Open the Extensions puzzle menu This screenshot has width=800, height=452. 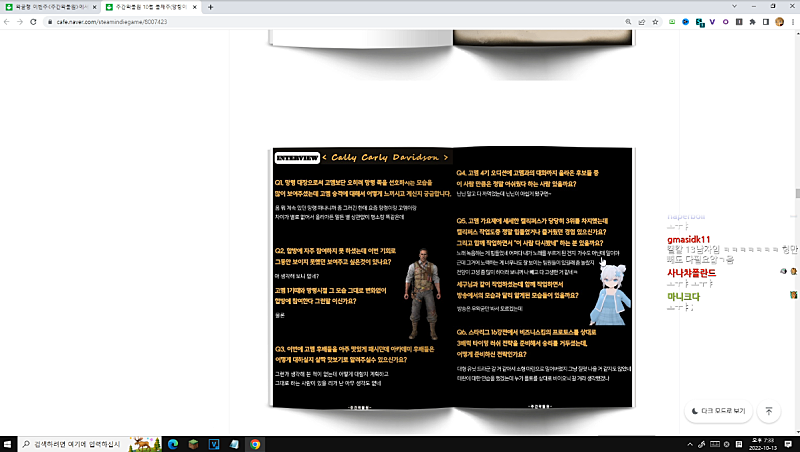pos(752,22)
